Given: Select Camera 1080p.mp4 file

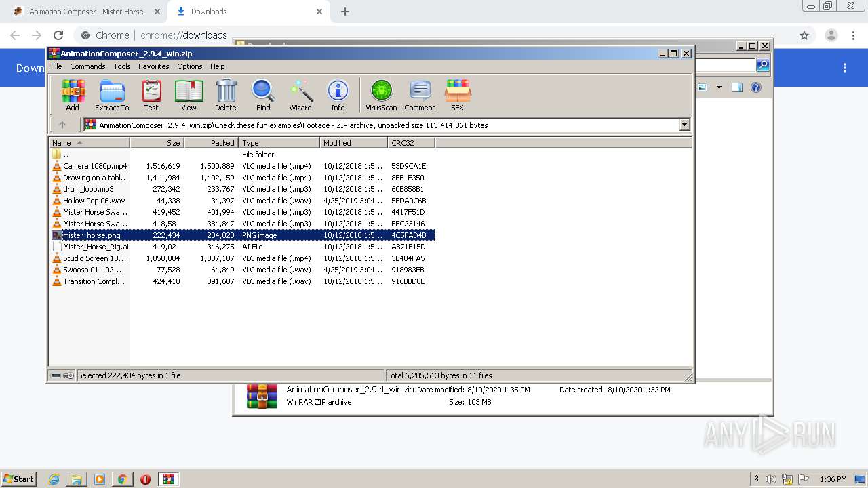Looking at the screenshot, I should 242,166.
